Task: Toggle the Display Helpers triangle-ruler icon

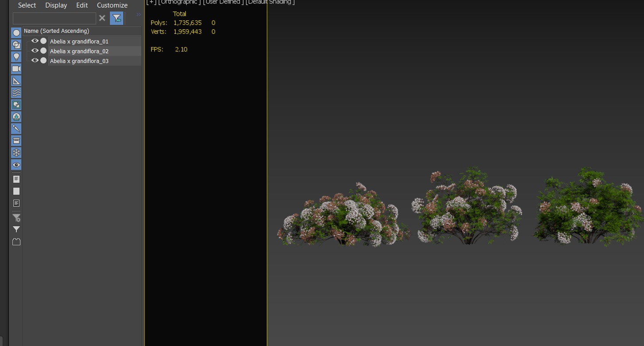Action: (16, 81)
